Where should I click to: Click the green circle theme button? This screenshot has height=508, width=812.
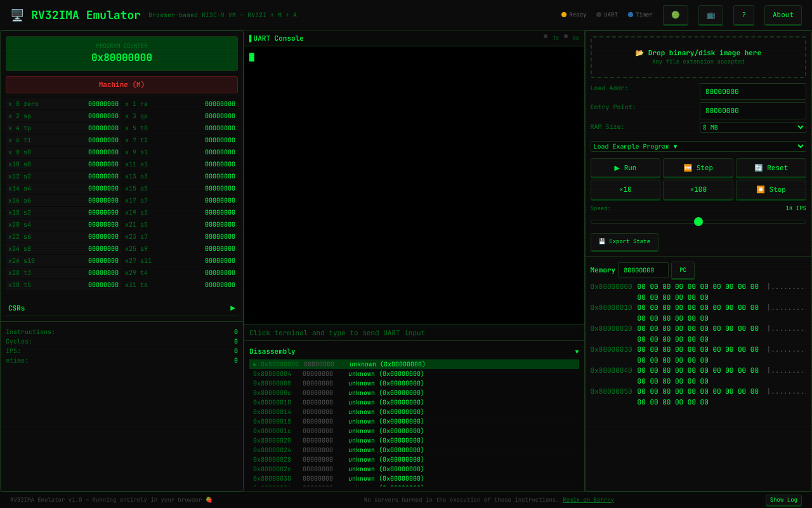coord(676,15)
